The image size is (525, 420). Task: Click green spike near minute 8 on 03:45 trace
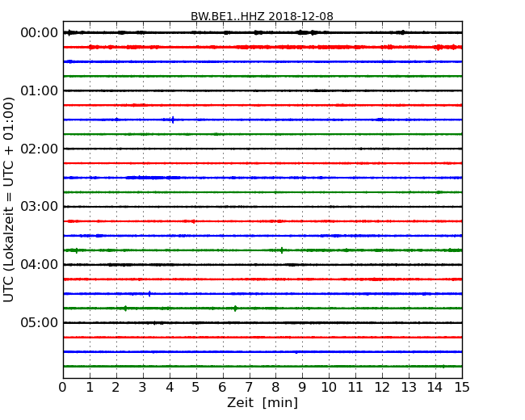(x=282, y=250)
